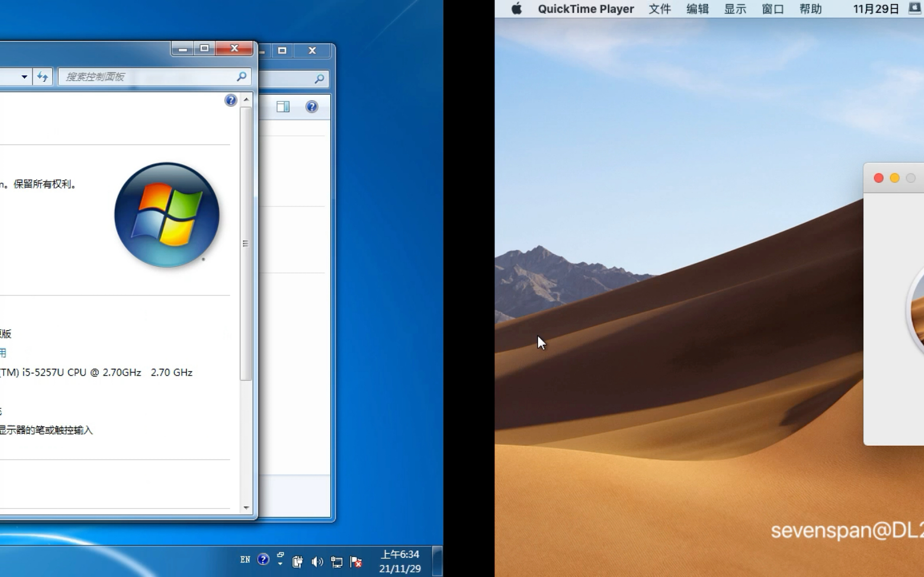
Task: Open the 文件 menu
Action: pyautogui.click(x=660, y=9)
